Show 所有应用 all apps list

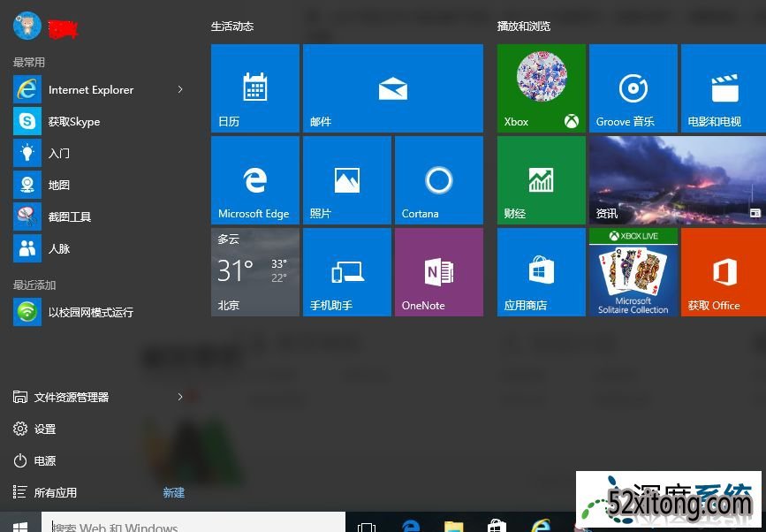pyautogui.click(x=45, y=492)
